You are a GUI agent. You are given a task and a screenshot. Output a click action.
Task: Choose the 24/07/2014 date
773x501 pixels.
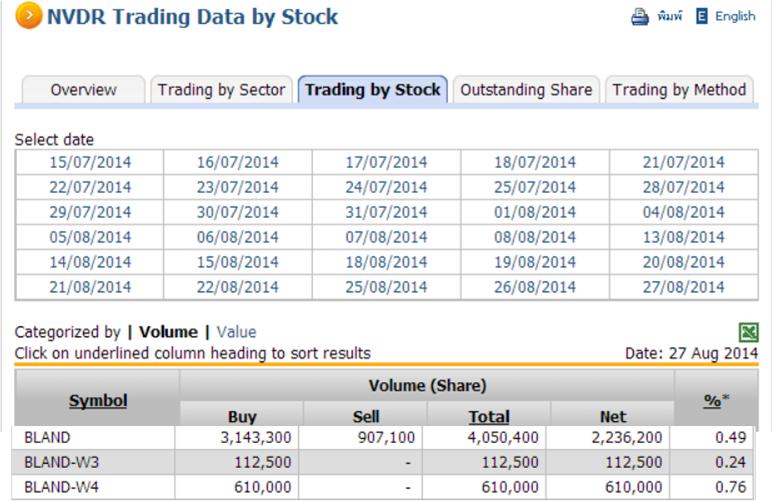(387, 187)
